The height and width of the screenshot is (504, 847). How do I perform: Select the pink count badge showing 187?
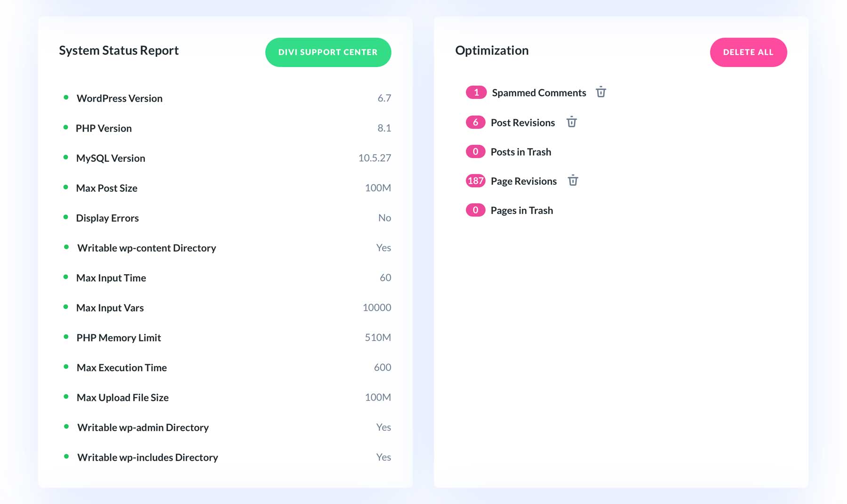pyautogui.click(x=476, y=181)
